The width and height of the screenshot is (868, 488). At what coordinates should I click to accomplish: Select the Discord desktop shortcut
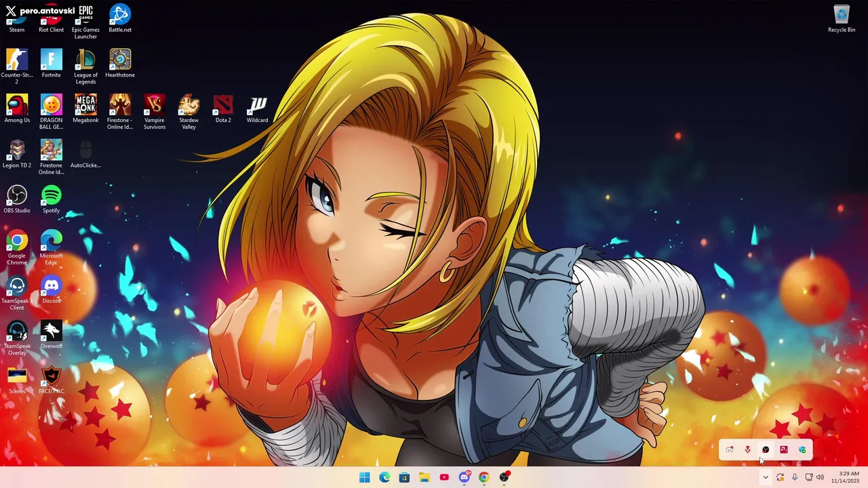click(x=51, y=289)
